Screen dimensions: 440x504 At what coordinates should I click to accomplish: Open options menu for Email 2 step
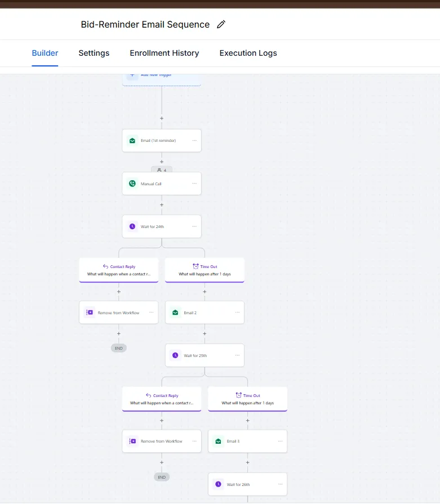click(x=237, y=313)
